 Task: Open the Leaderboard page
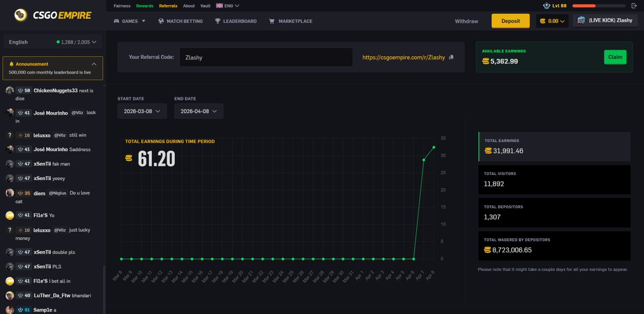[x=236, y=21]
